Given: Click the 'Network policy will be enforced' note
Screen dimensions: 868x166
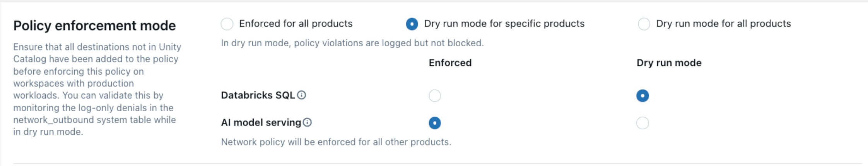Looking at the screenshot, I should (x=336, y=142).
